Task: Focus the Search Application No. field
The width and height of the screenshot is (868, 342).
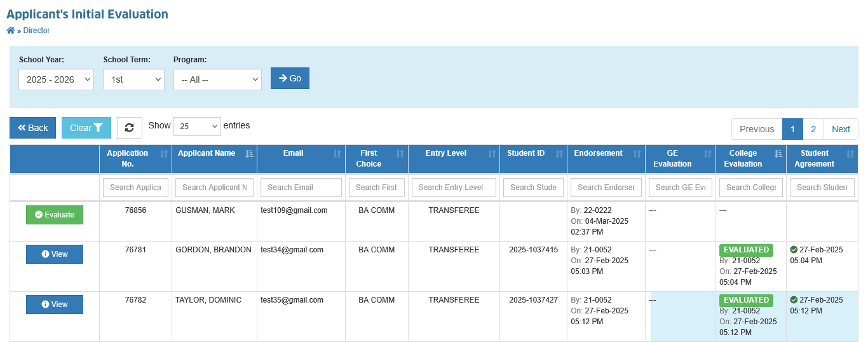Action: coord(135,188)
